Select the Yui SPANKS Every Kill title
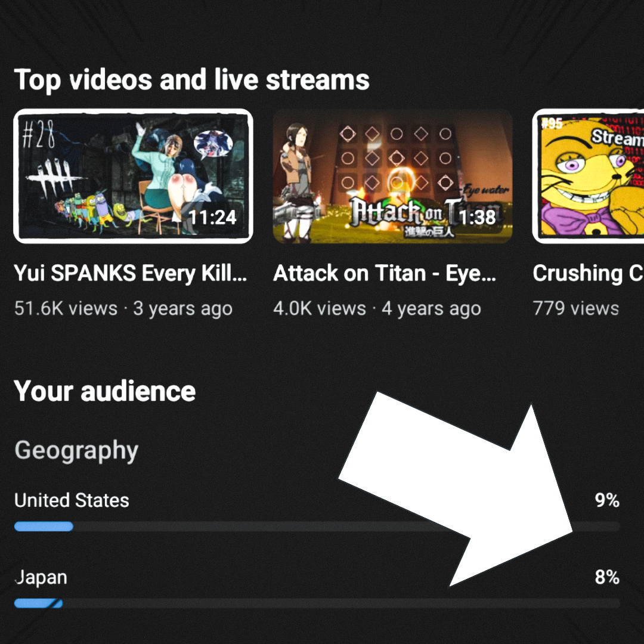This screenshot has width=644, height=644. (130, 274)
